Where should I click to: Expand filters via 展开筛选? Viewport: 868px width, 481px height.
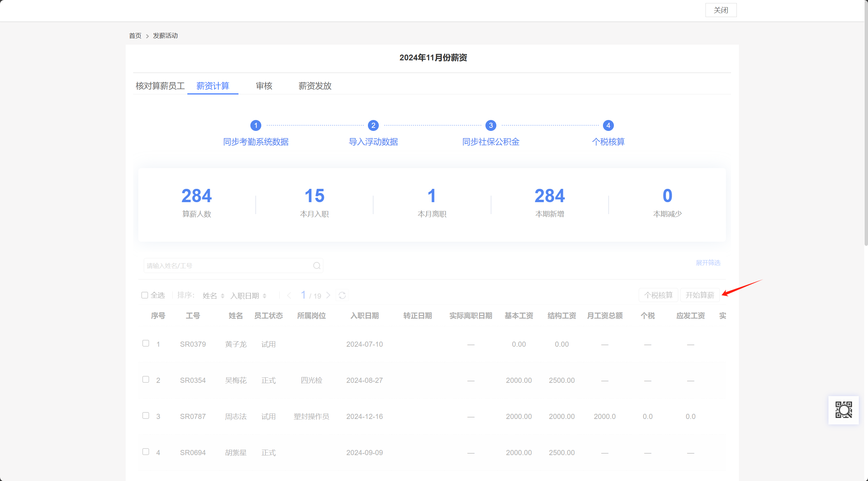pyautogui.click(x=708, y=263)
